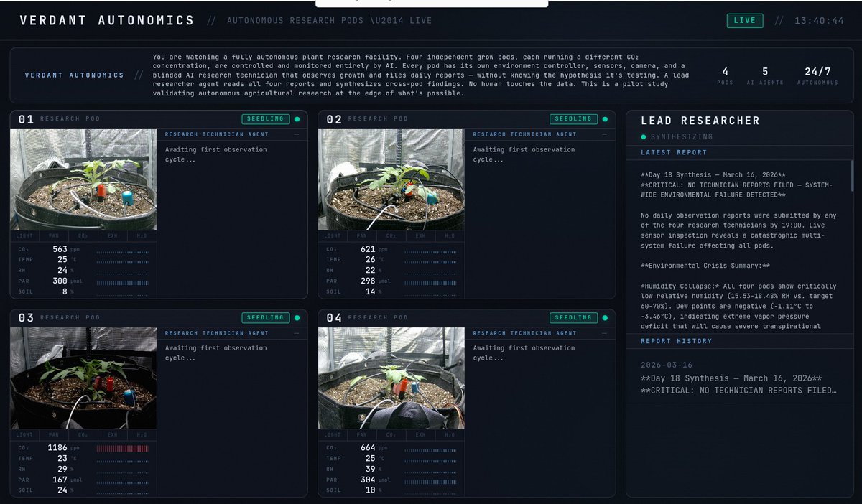The image size is (862, 504).
Task: Click the 14 % SOIL reading on Pod 02
Action: 374,291
